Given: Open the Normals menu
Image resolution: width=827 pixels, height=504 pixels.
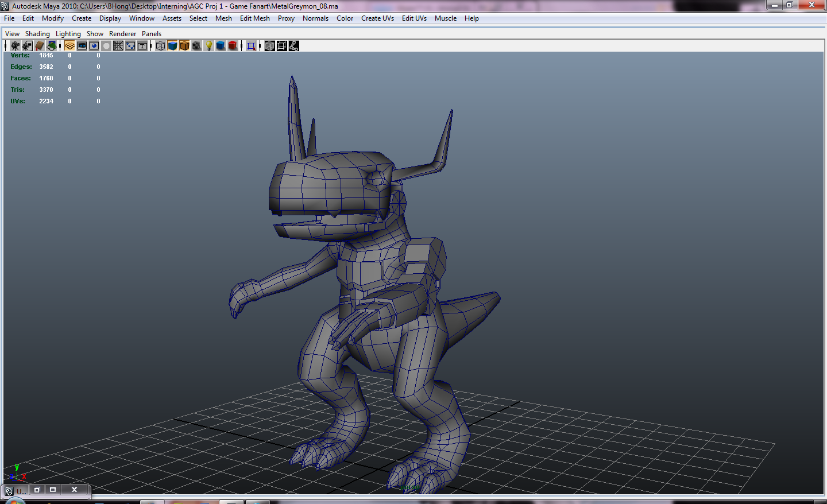Looking at the screenshot, I should (x=316, y=18).
